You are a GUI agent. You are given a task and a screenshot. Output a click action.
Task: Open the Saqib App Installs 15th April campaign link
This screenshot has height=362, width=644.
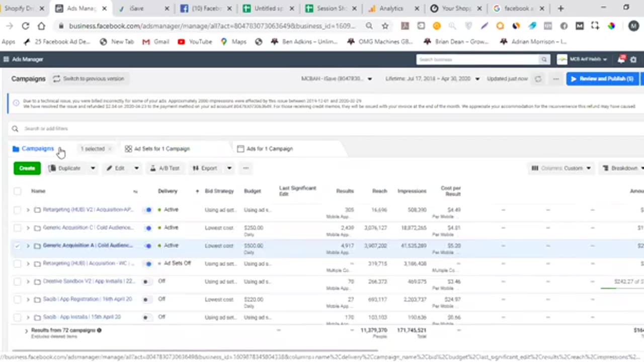[x=82, y=317]
